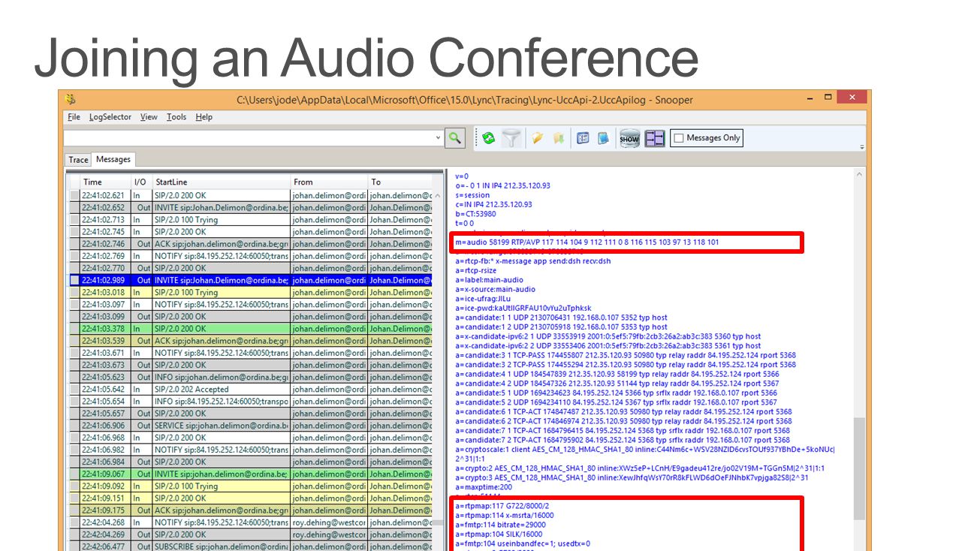Select the green INVITE row at 22:41:09.067
This screenshot has width=980, height=551.
point(250,474)
